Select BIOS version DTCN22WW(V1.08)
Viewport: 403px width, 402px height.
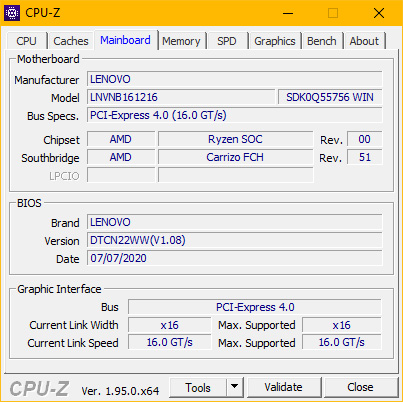pos(235,240)
